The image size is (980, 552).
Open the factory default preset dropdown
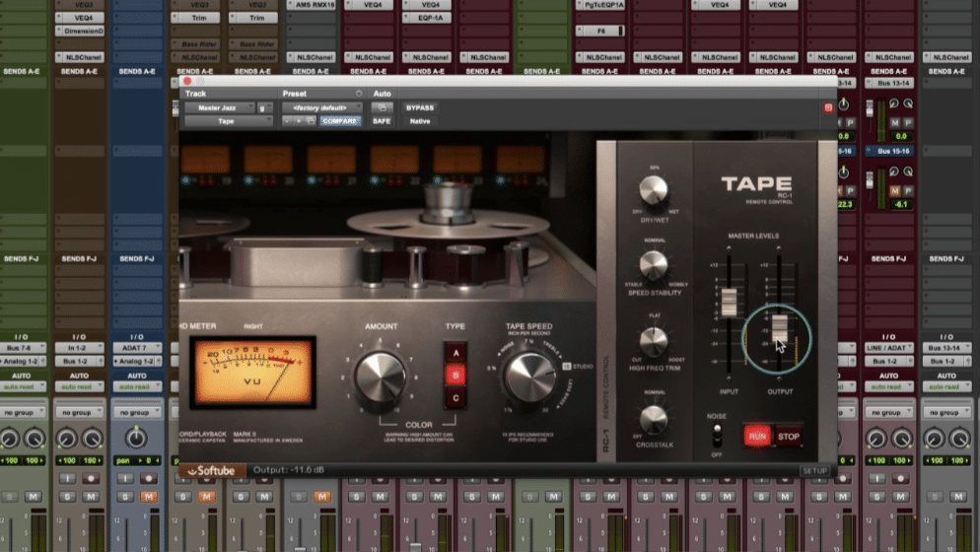(321, 107)
